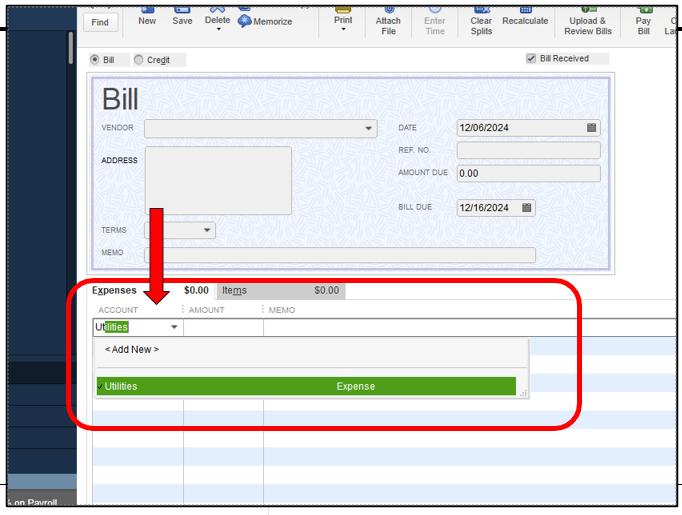Open calendar icon for Date field
Viewport: 682px width, 515px height.
591,128
